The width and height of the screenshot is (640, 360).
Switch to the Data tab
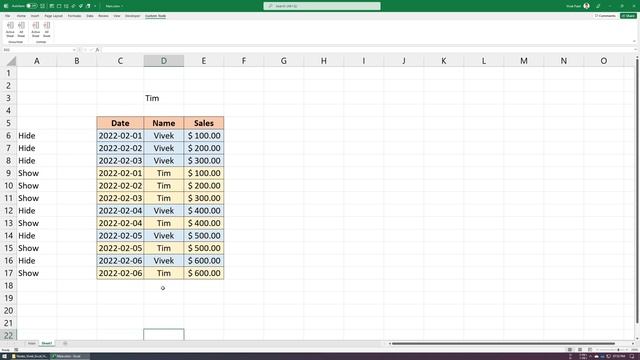(90, 16)
